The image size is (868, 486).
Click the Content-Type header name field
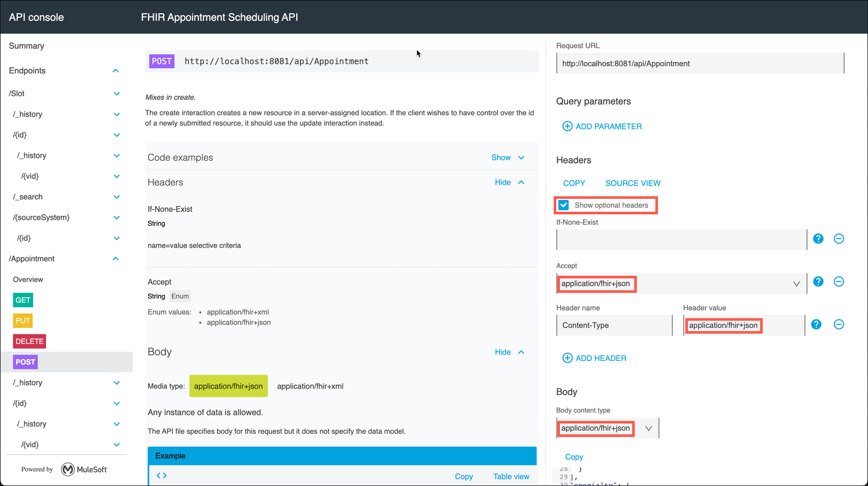click(614, 325)
